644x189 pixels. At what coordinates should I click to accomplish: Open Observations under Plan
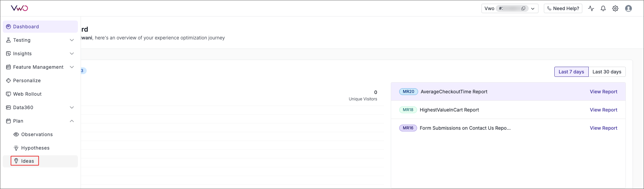click(x=40, y=134)
